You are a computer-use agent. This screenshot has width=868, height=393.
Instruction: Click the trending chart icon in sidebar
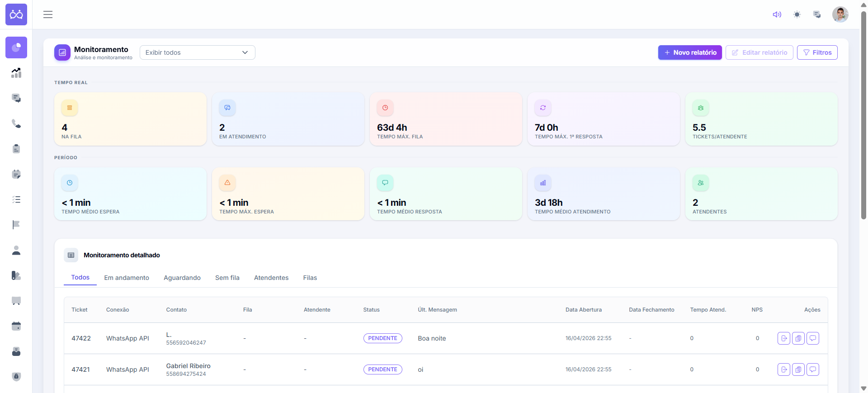[16, 73]
